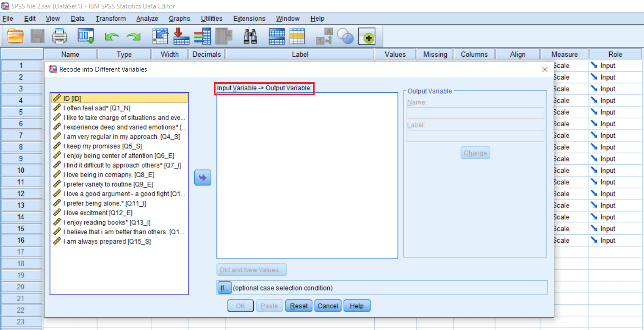This screenshot has height=330, width=644.
Task: Open the View menu
Action: [53, 19]
